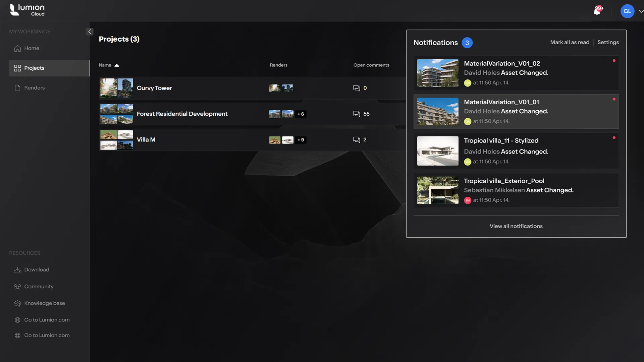Screen dimensions: 644x362
Task: Click the Home icon in the sidebar
Action: tap(17, 49)
